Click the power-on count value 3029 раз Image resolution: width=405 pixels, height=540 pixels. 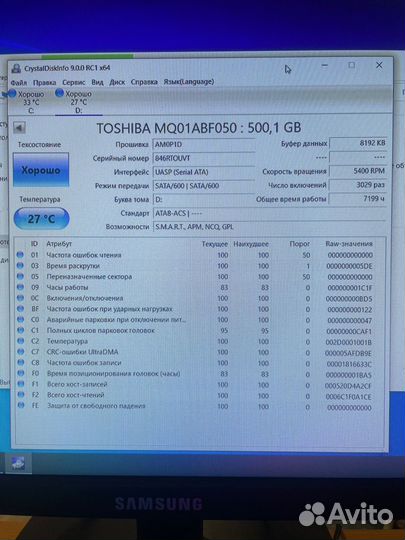tap(358, 185)
